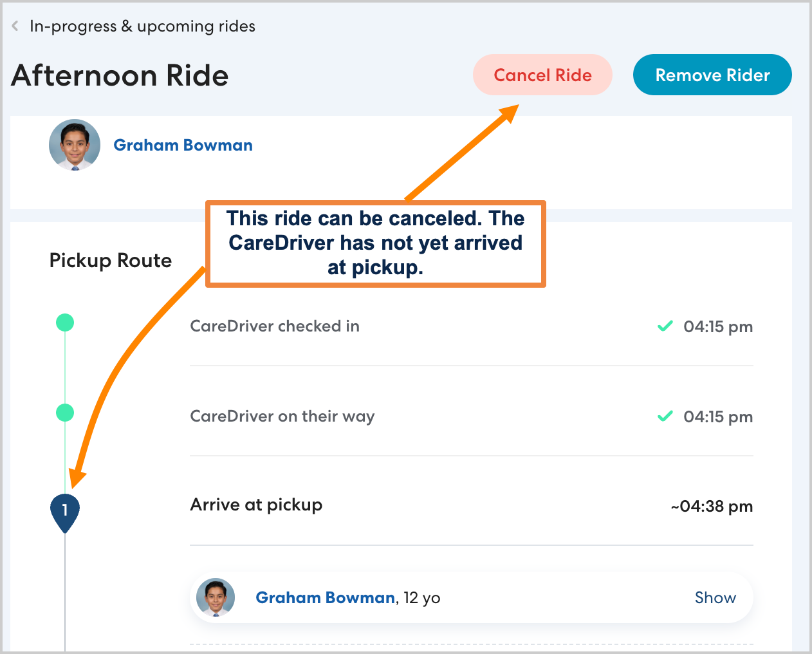Click Graham Bowman's profile photo at top
812x654 pixels.
pyautogui.click(x=75, y=145)
